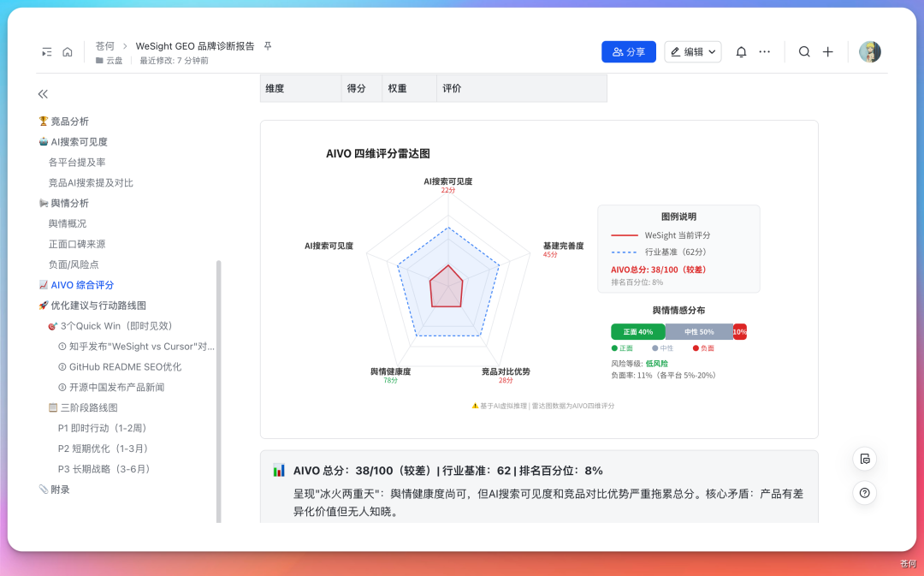
Task: Open 各平台提及率 outline entry
Action: point(77,162)
